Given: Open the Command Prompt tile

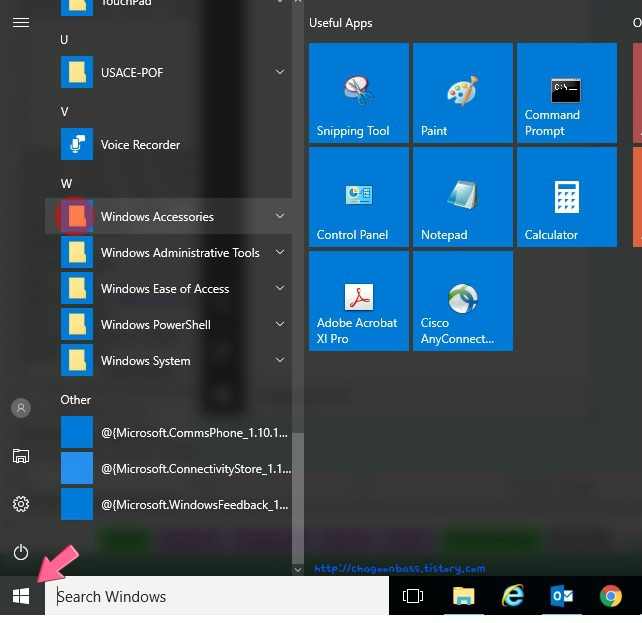Looking at the screenshot, I should point(567,93).
